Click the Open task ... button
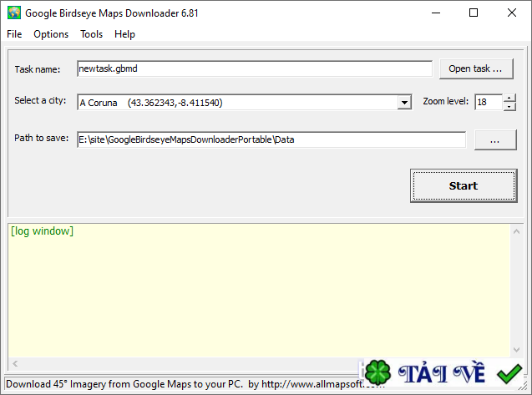The height and width of the screenshot is (395, 532). click(x=476, y=68)
